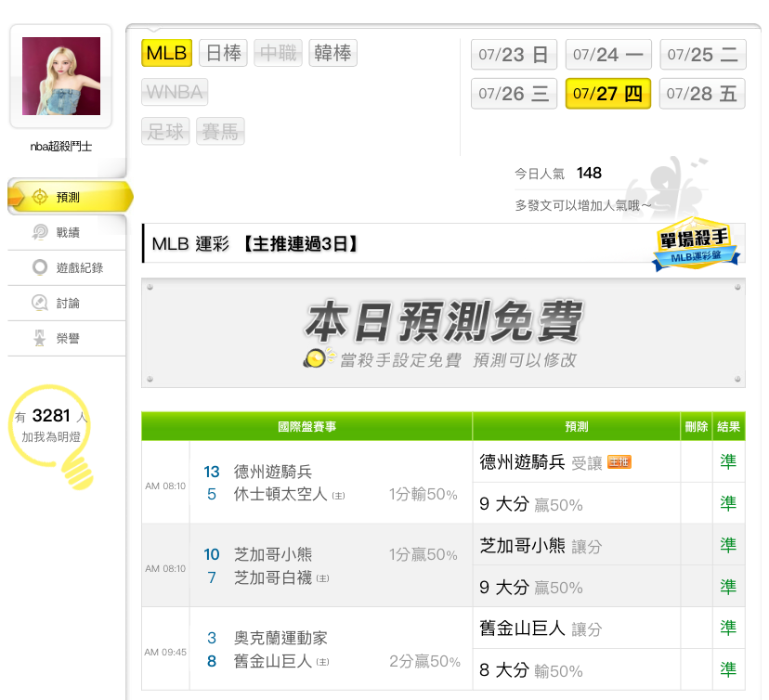Click the nba超殺鬥士 username
This screenshot has height=700, width=769.
(60, 146)
